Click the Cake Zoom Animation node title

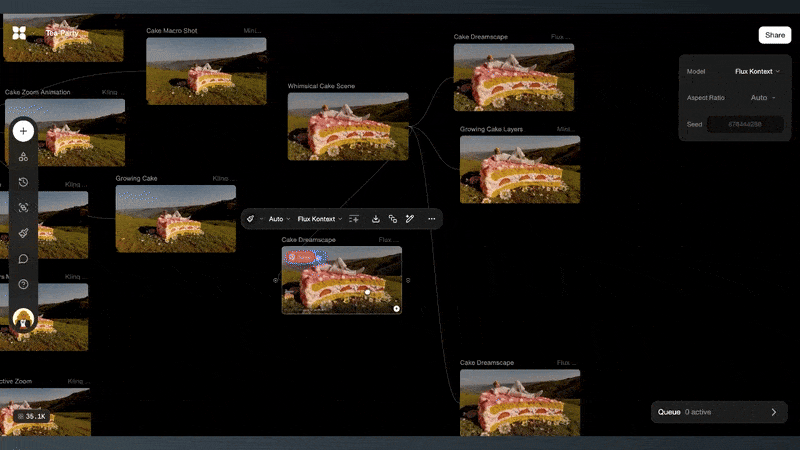pyautogui.click(x=38, y=92)
